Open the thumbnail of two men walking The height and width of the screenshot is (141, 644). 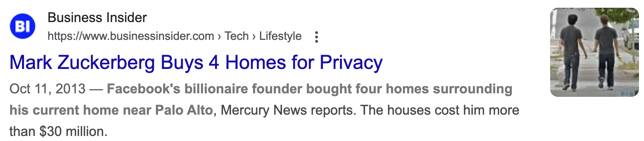pos(594,52)
